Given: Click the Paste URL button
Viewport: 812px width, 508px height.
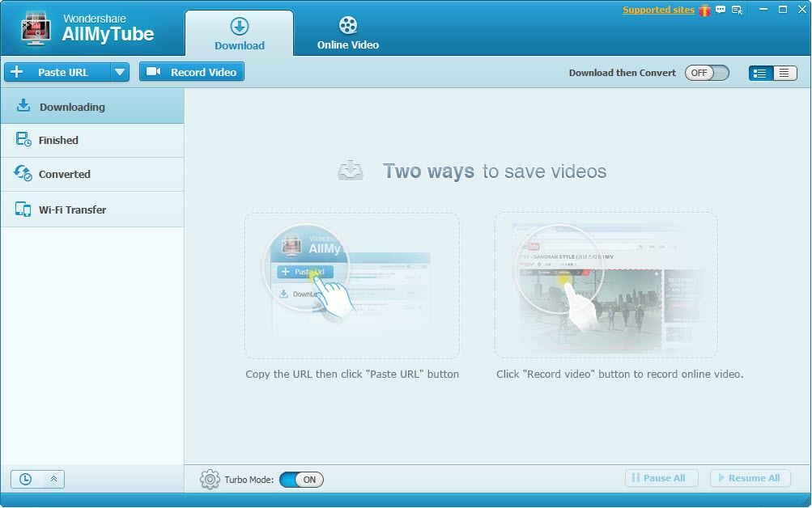Looking at the screenshot, I should click(57, 72).
